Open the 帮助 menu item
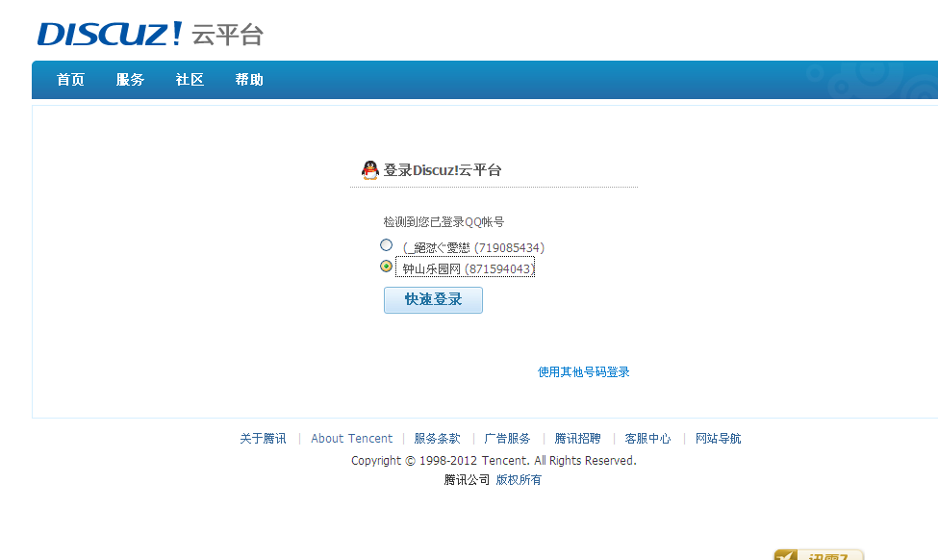This screenshot has height=560, width=938. pyautogui.click(x=249, y=80)
